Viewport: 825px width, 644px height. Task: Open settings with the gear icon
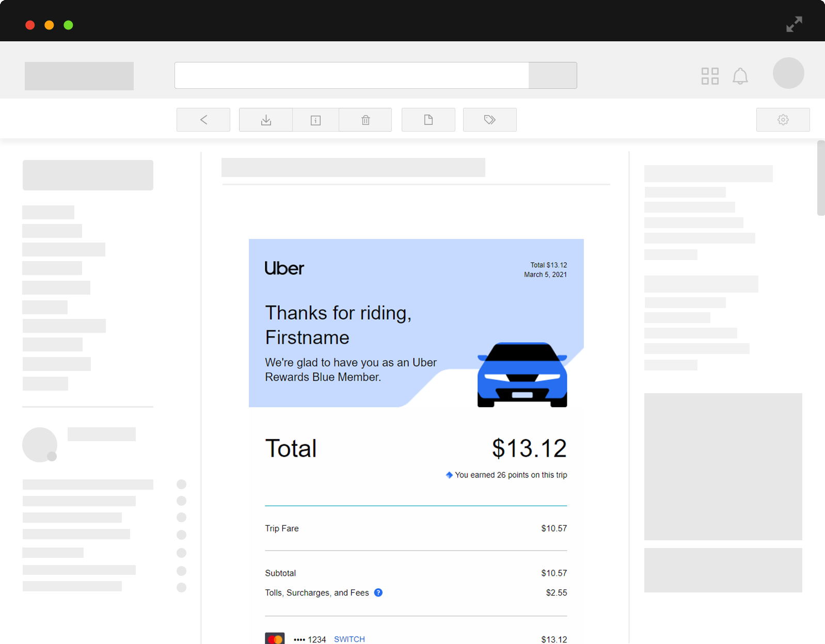(783, 120)
